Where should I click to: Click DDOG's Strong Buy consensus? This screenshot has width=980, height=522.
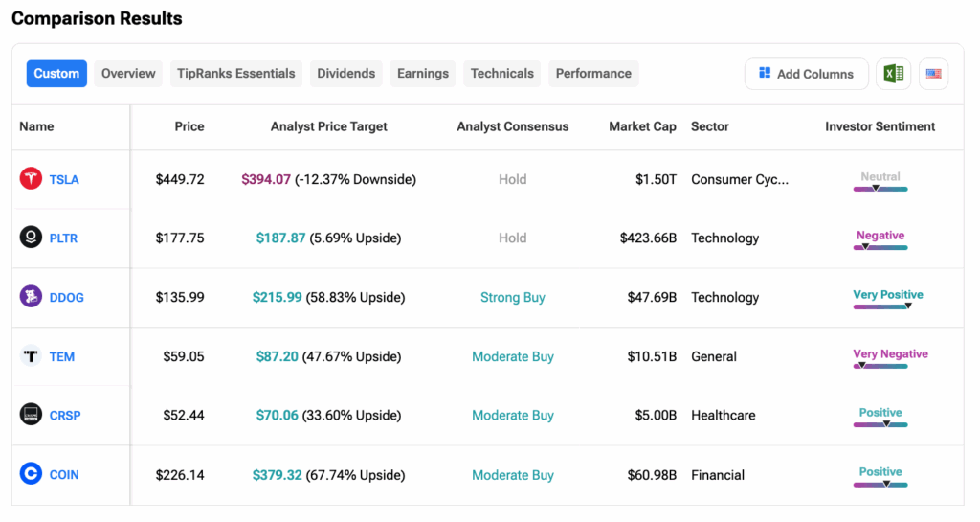[512, 297]
